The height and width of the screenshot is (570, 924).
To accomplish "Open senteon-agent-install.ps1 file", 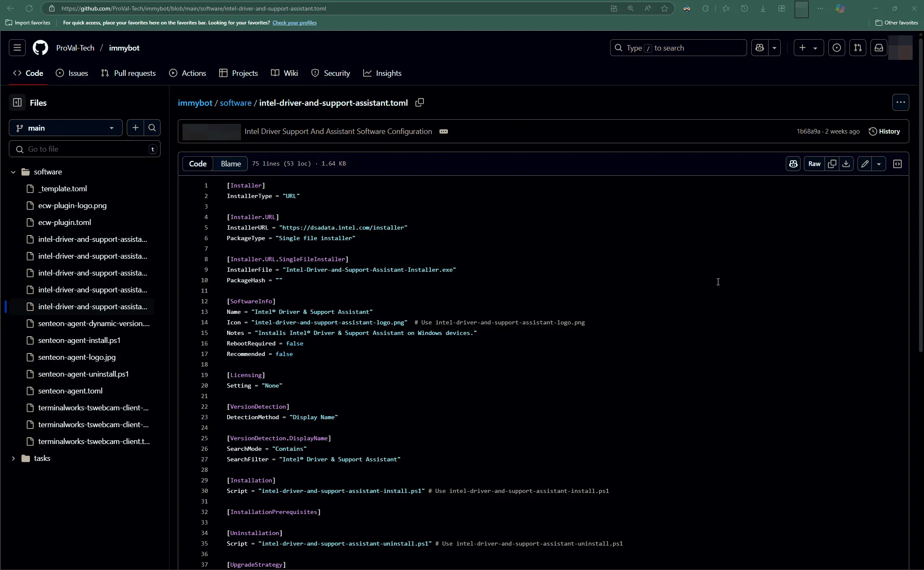I will pos(79,340).
